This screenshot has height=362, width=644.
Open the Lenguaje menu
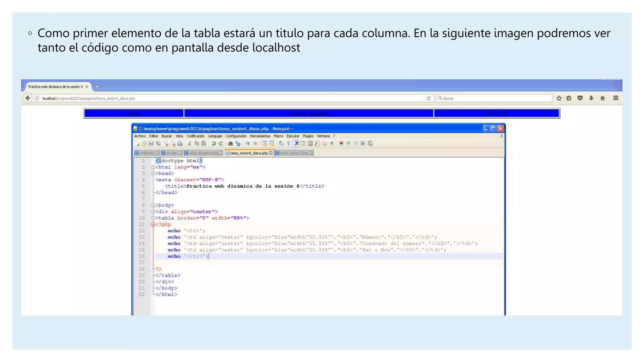(215, 136)
